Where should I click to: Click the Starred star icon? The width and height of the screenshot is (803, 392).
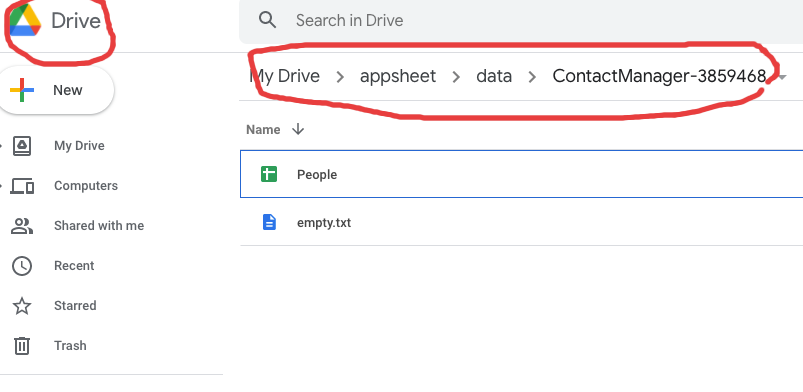[22, 306]
